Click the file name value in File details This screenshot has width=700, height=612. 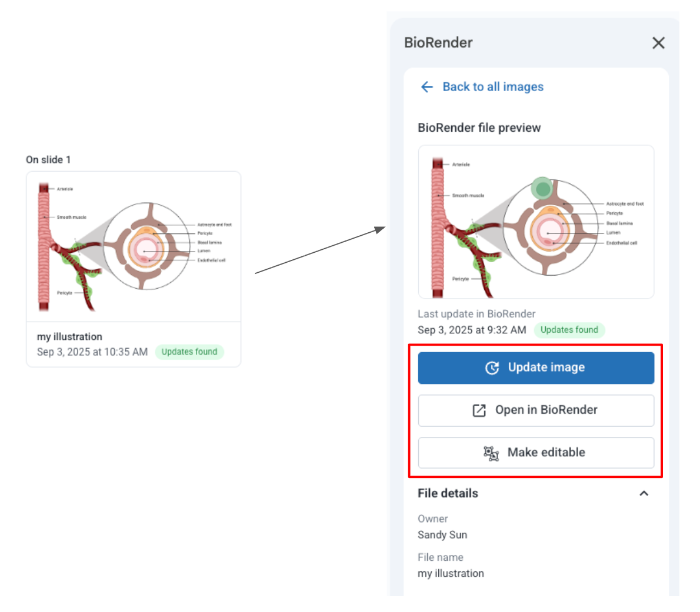[x=451, y=573]
